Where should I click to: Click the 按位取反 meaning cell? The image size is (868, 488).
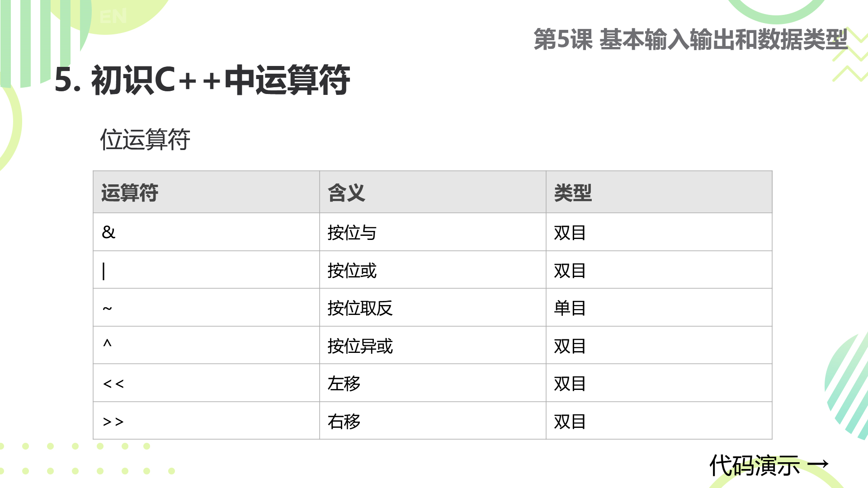point(433,308)
